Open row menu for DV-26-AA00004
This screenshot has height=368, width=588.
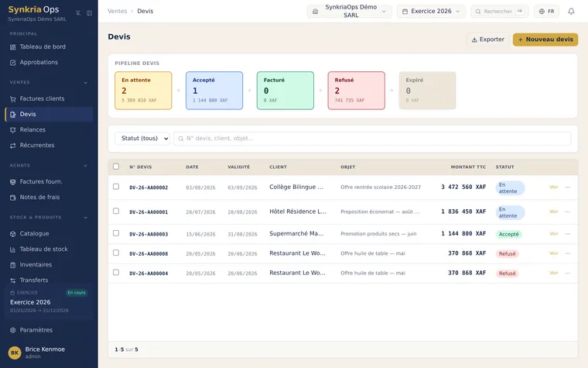(567, 273)
